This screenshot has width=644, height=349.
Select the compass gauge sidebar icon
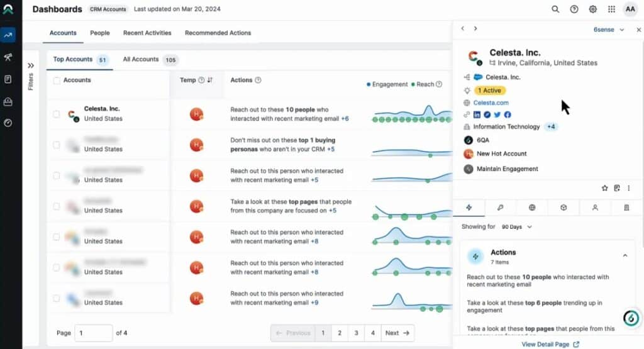point(8,123)
